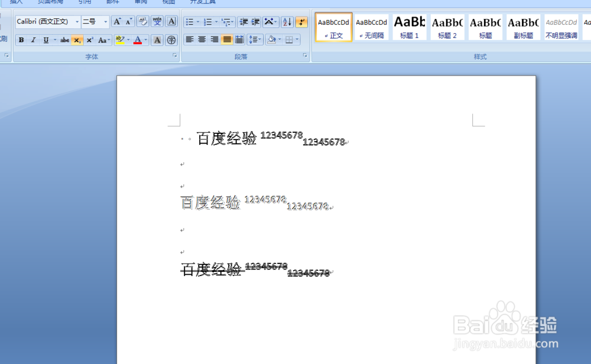Image resolution: width=591 pixels, height=364 pixels.
Task: Apply the 标题 2 style
Action: click(x=447, y=27)
